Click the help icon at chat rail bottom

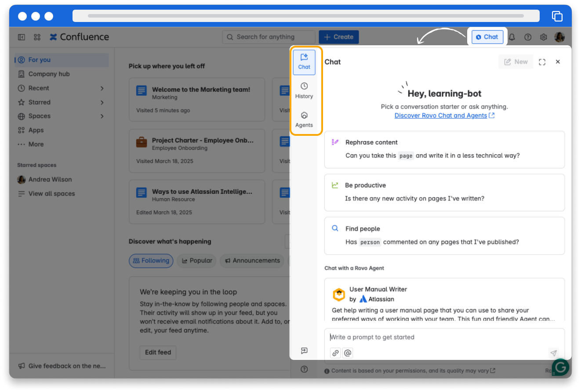[304, 369]
